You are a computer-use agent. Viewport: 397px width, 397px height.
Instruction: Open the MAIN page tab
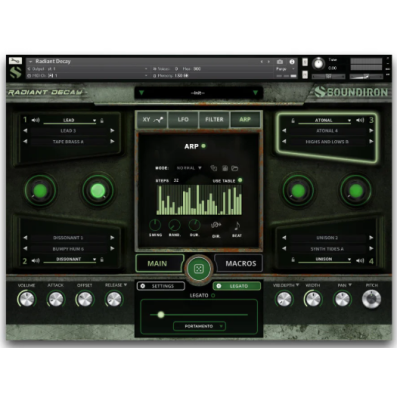click(x=159, y=263)
